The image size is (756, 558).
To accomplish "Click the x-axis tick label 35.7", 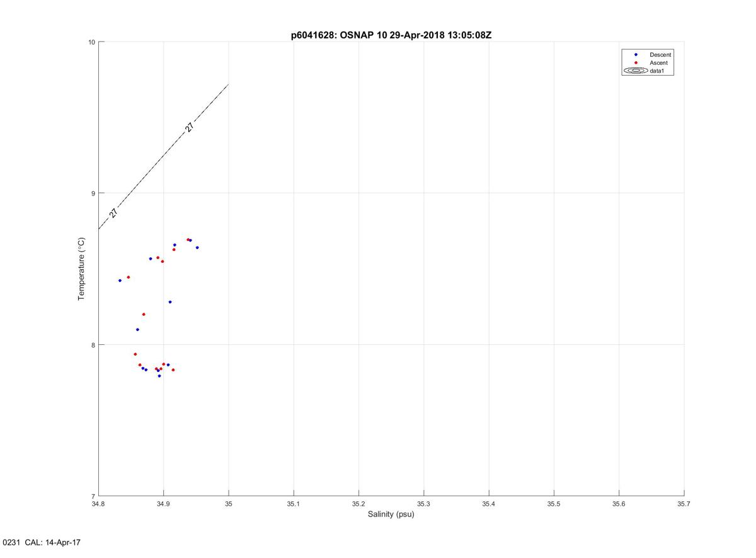I will [684, 504].
